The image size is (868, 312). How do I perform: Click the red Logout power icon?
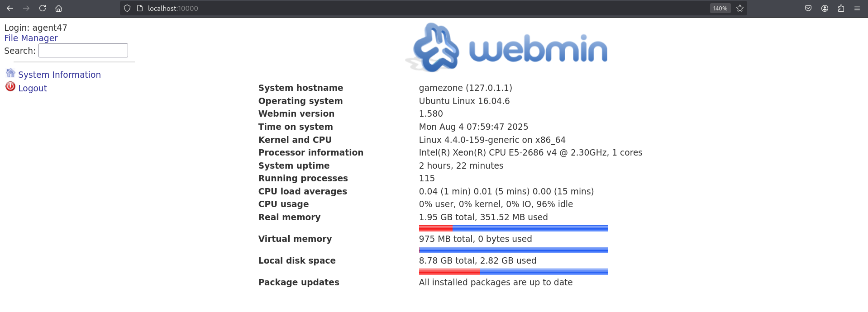click(10, 86)
